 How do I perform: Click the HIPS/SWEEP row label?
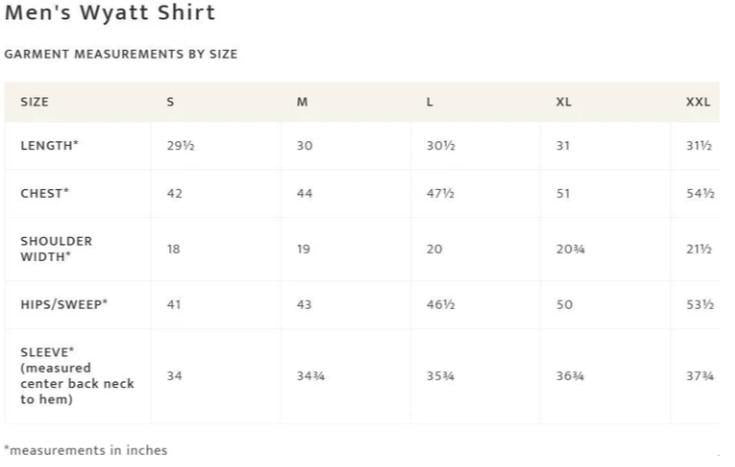coord(64,304)
